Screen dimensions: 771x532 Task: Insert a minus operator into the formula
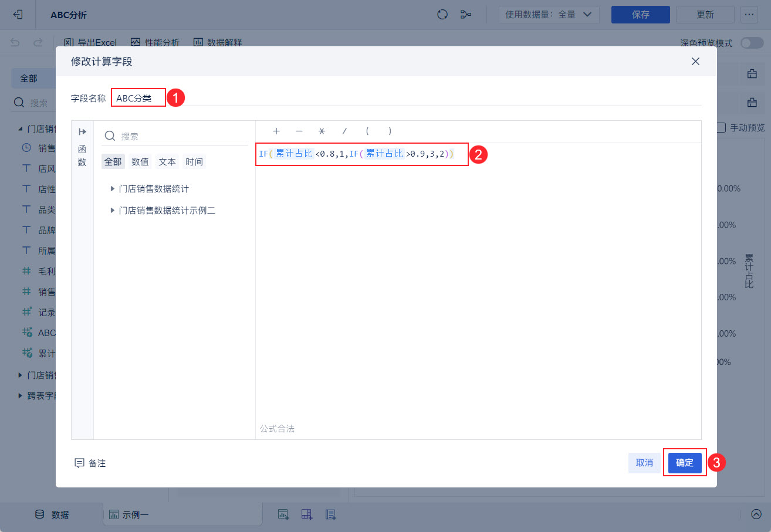(299, 131)
